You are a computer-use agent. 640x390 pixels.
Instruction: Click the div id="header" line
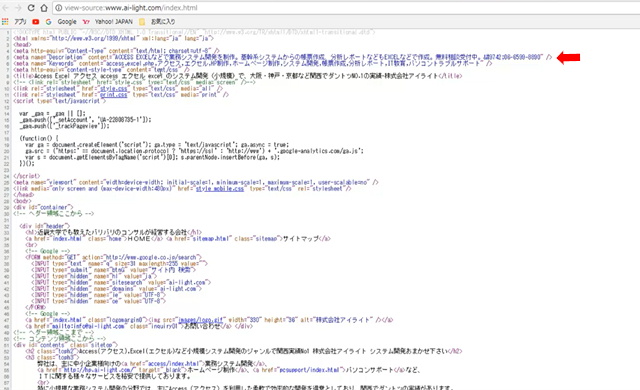pos(44,226)
